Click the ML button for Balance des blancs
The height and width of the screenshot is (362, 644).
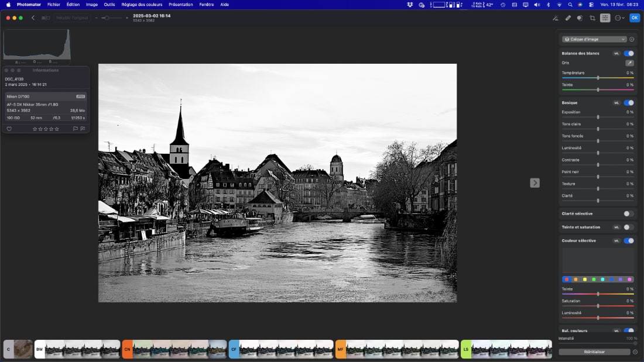tap(616, 53)
